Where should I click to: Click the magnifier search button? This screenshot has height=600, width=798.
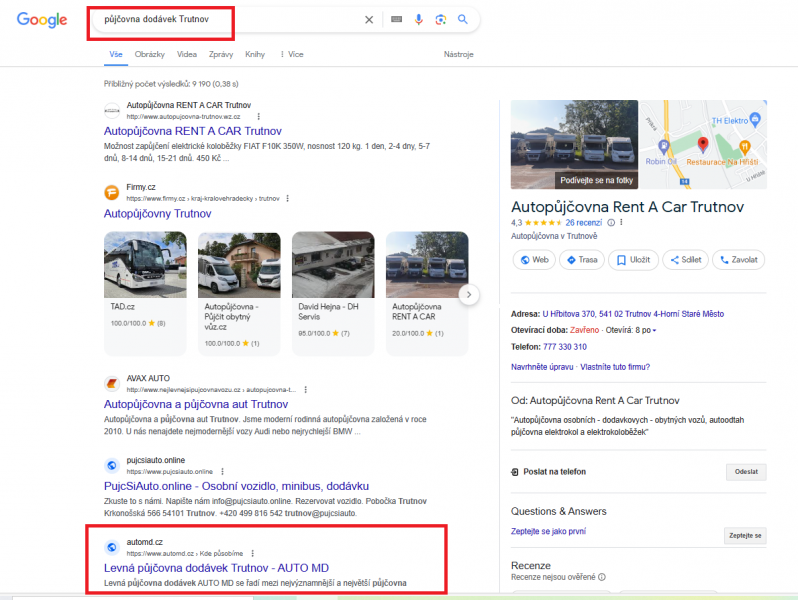[x=463, y=19]
